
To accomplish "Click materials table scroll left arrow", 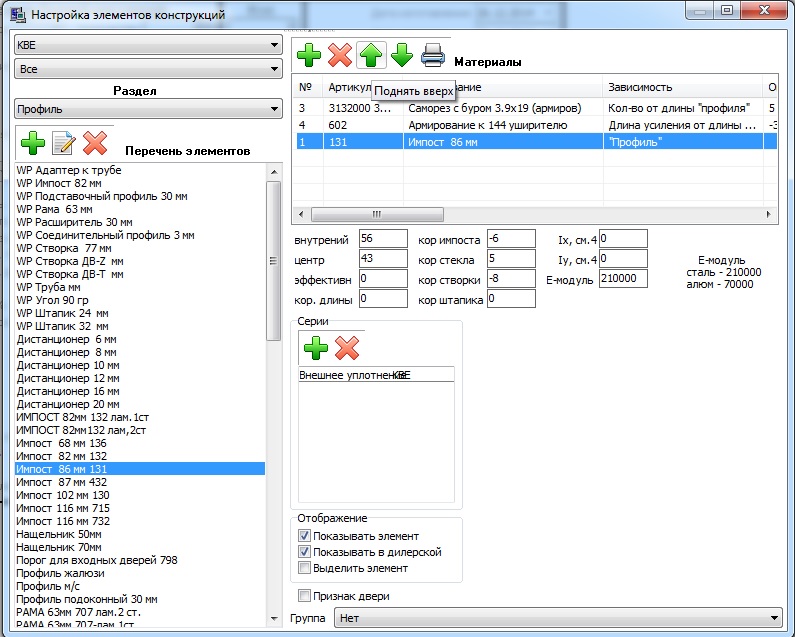I will pyautogui.click(x=301, y=214).
